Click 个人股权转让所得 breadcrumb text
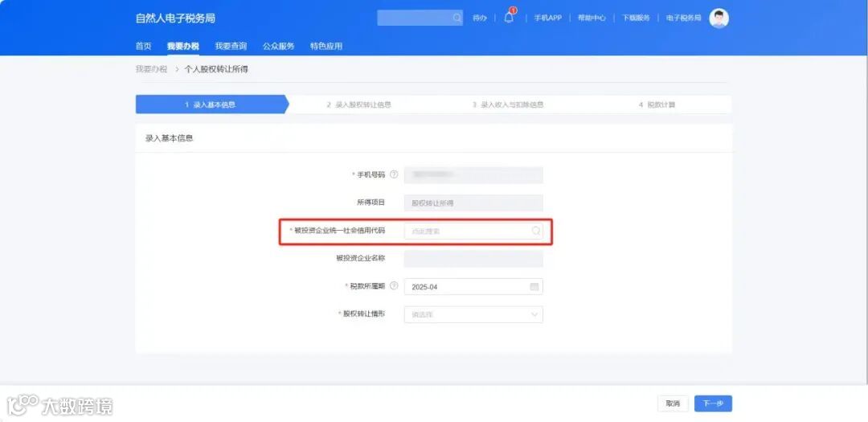The width and height of the screenshot is (868, 422). (x=216, y=70)
